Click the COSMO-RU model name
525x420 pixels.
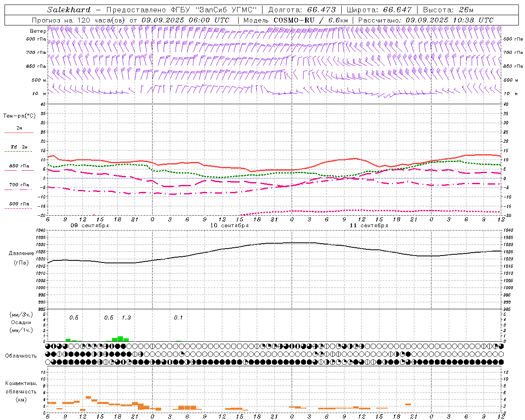(294, 20)
